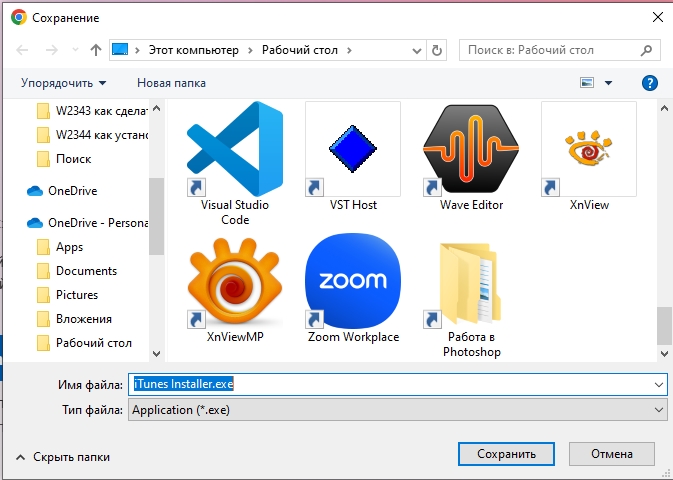Open the help question mark icon

(650, 82)
